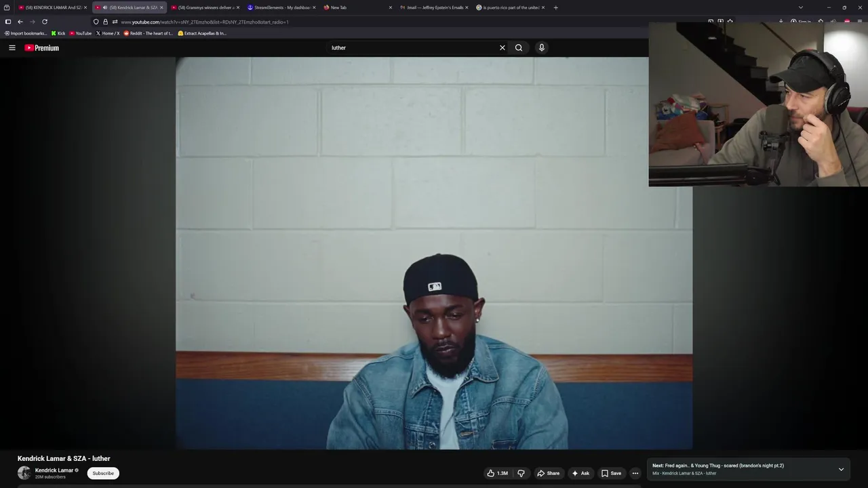Like the video with thumbs up
This screenshot has width=868, height=488.
coord(497,473)
